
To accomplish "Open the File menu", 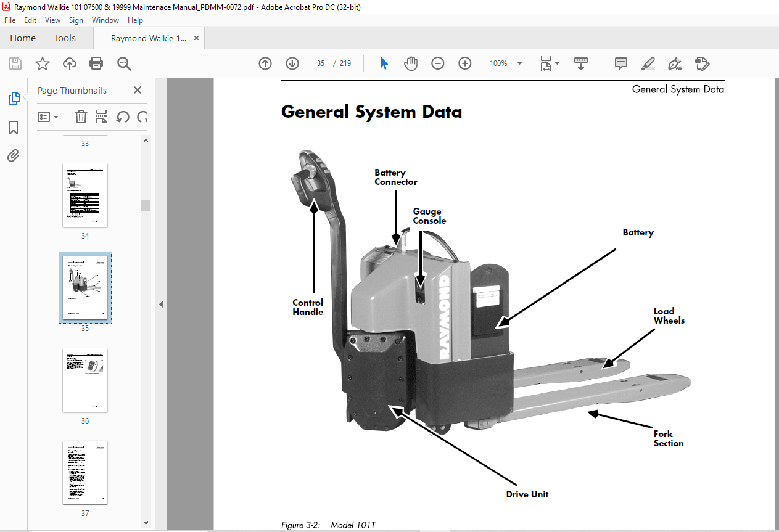I will pos(10,20).
